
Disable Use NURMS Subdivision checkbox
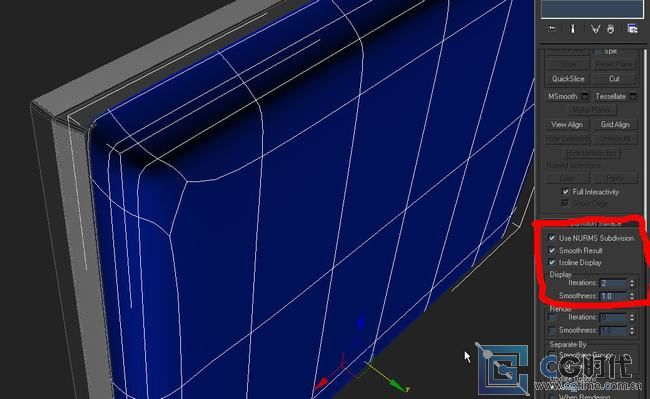click(552, 238)
